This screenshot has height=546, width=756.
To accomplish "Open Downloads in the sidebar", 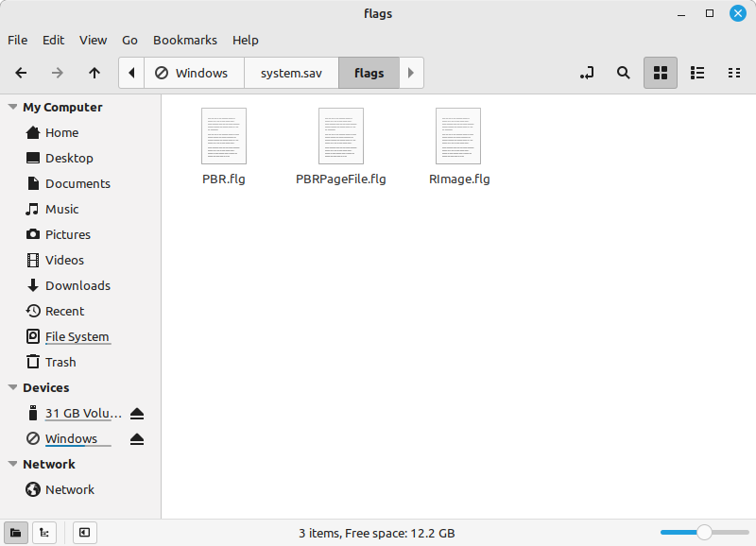I will click(x=80, y=286).
